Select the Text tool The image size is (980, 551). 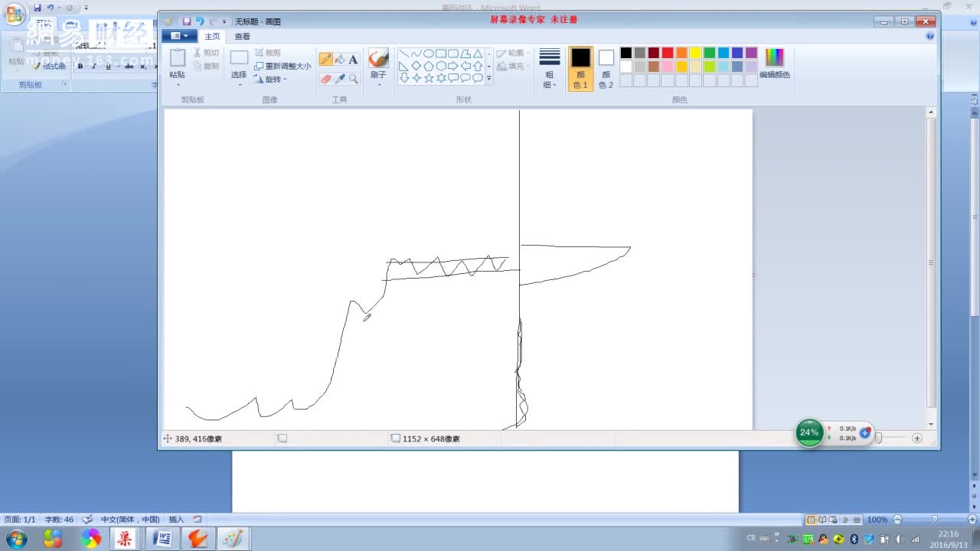pyautogui.click(x=353, y=60)
